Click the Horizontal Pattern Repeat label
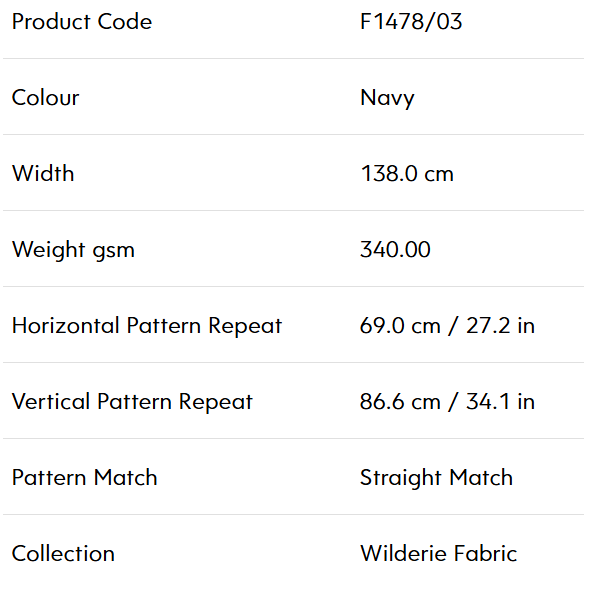The height and width of the screenshot is (600, 599). (147, 326)
